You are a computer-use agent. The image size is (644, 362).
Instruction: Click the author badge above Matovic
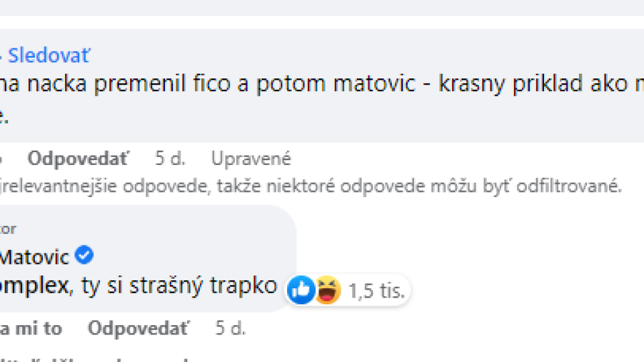(7, 229)
